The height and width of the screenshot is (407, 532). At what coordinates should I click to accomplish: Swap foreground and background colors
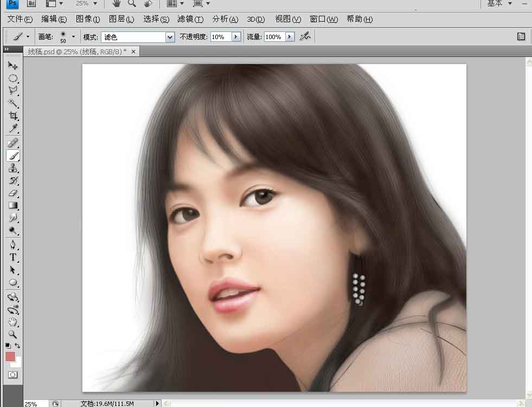point(18,346)
